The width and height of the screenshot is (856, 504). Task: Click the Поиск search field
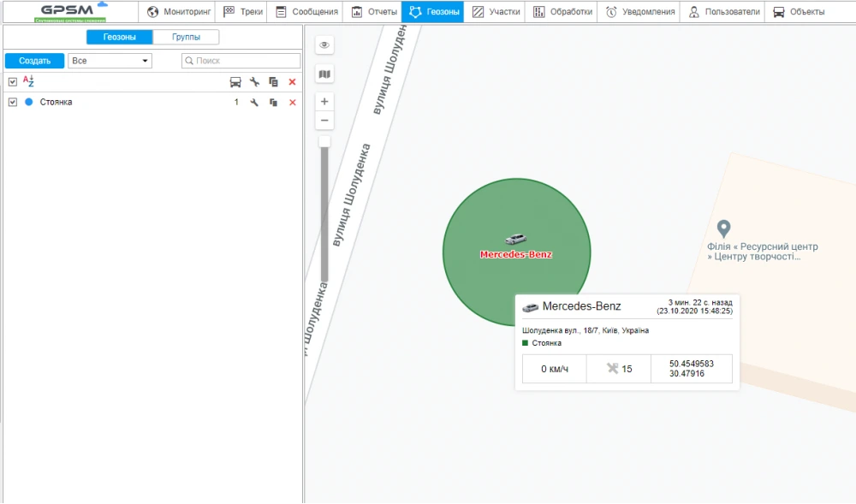[246, 61]
